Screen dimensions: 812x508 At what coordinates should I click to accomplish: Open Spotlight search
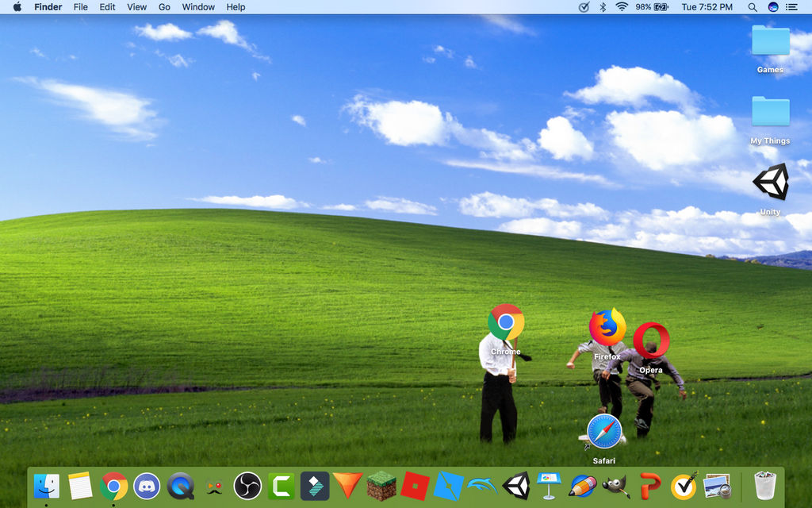(x=753, y=6)
